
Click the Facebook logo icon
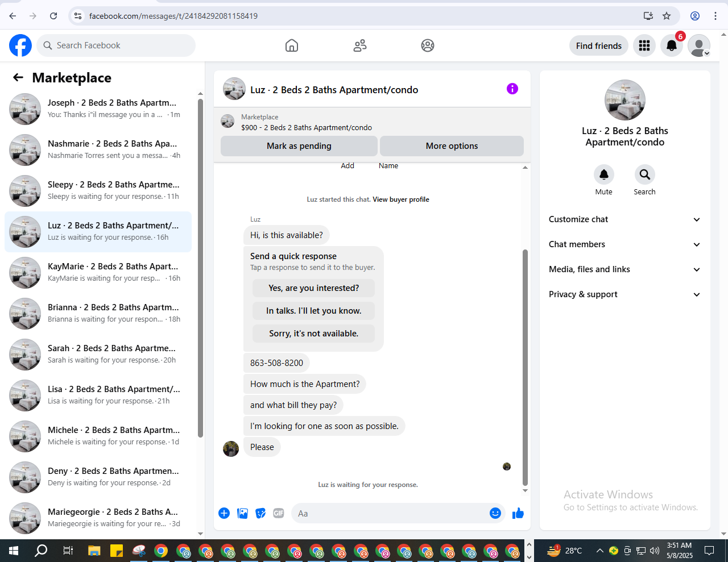click(x=20, y=45)
